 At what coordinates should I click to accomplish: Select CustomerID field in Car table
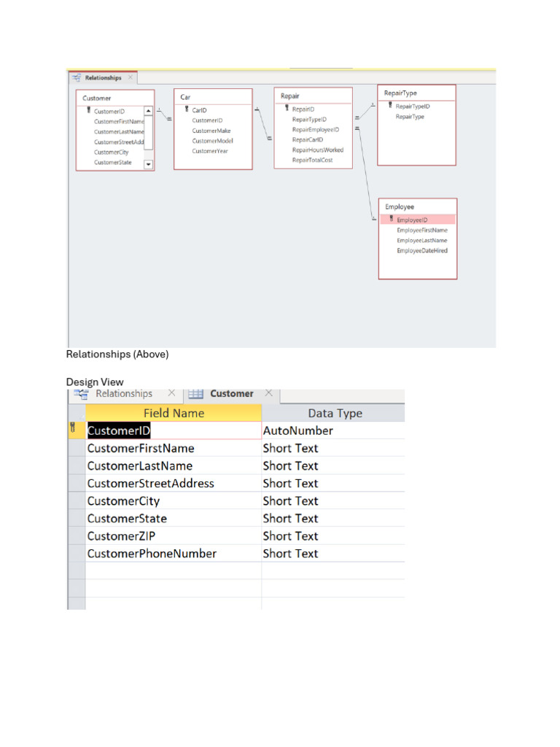point(207,120)
